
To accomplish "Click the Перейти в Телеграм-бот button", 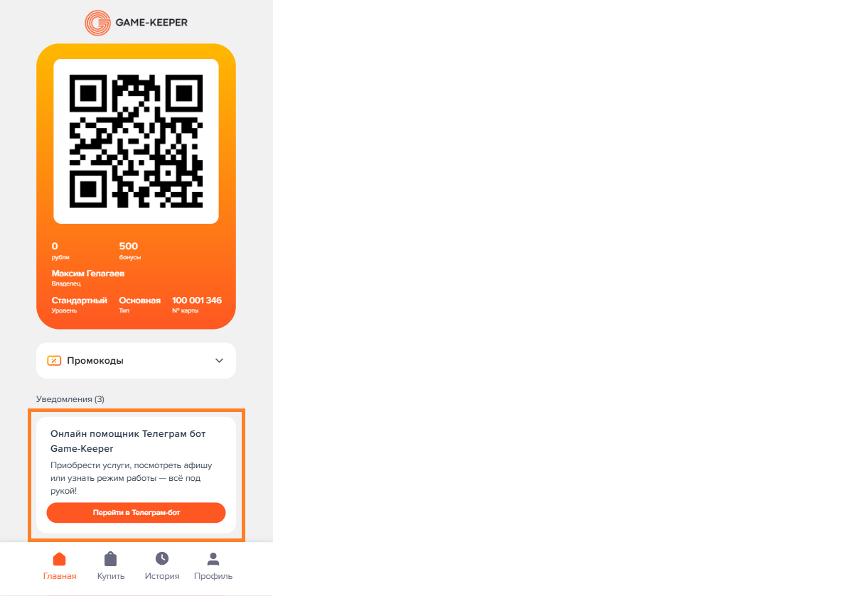I will [x=136, y=513].
